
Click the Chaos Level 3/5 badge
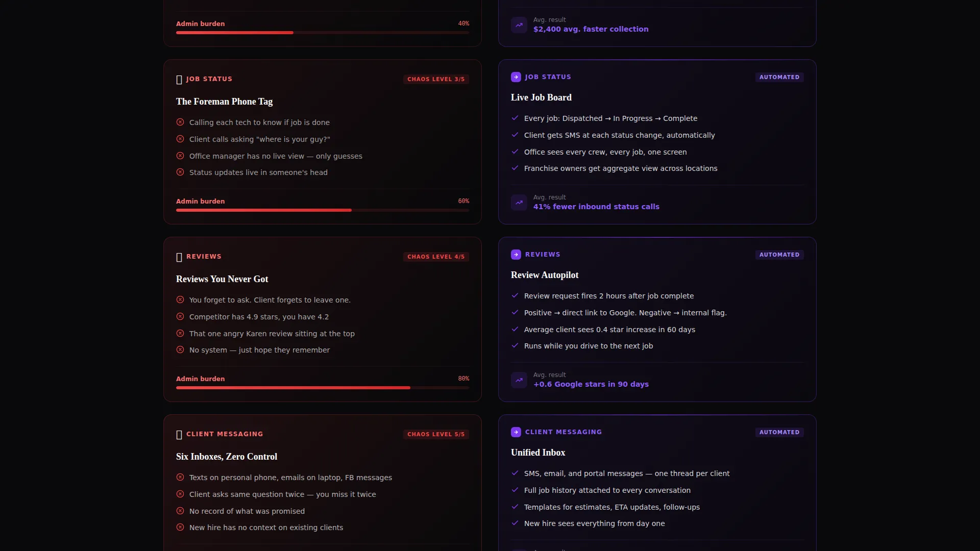point(436,80)
